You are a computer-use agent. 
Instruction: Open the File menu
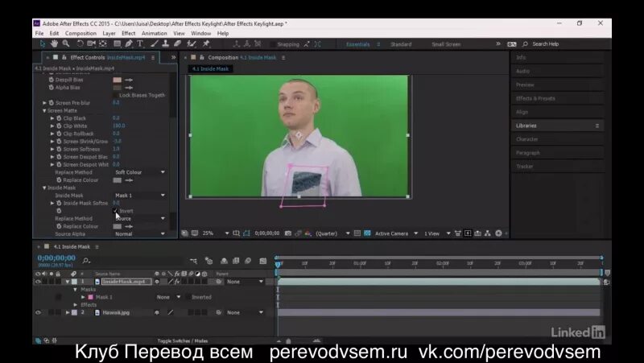pyautogui.click(x=39, y=33)
